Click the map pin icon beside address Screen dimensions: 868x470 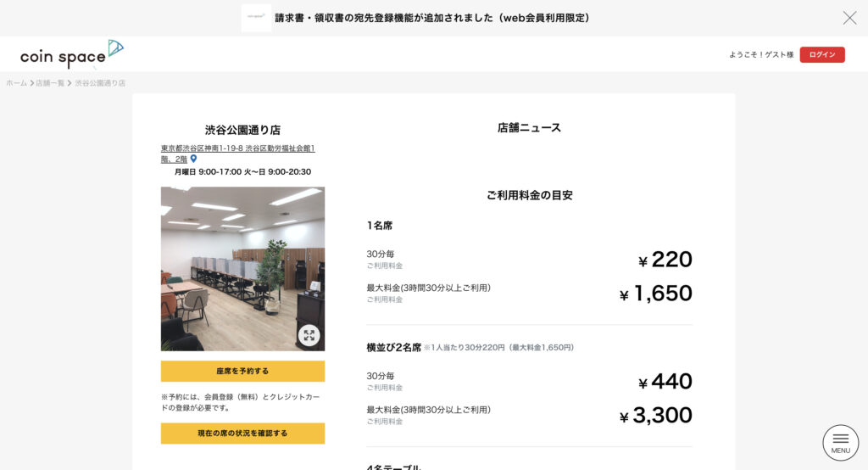point(193,159)
